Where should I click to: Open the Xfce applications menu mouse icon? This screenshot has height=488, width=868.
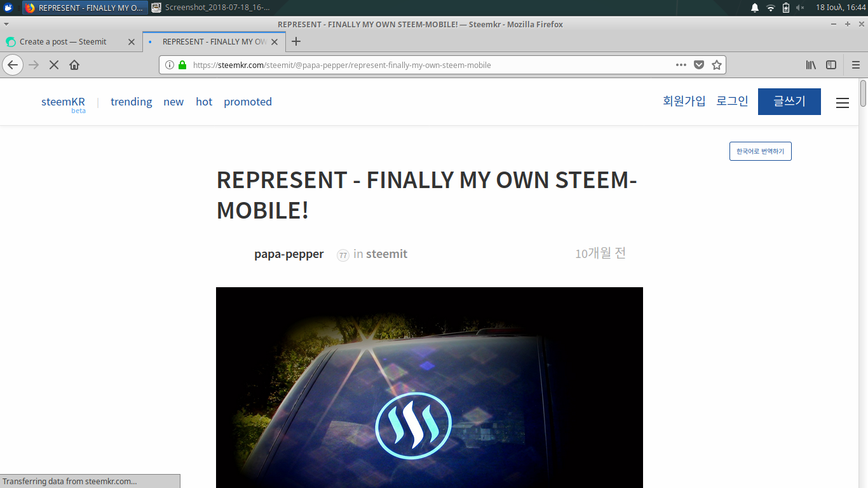8,8
